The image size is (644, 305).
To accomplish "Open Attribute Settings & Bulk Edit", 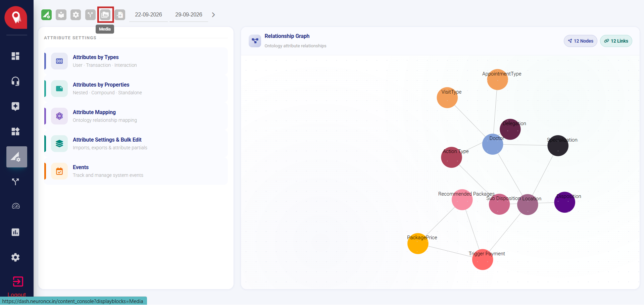I will (x=136, y=144).
